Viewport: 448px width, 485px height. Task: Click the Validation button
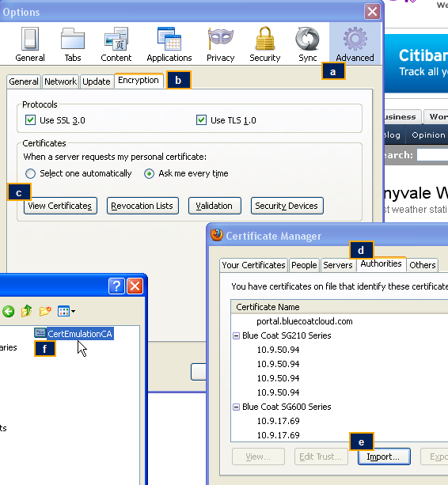point(215,206)
